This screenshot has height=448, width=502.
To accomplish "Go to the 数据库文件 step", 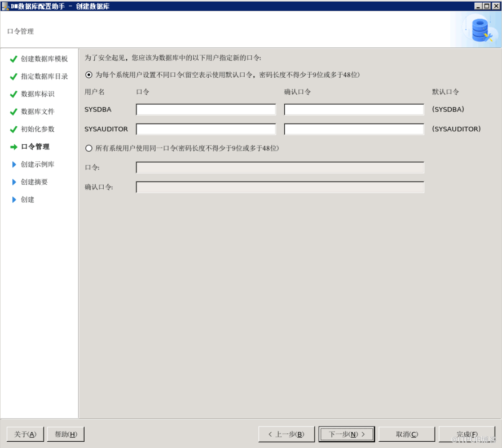I will pos(37,112).
